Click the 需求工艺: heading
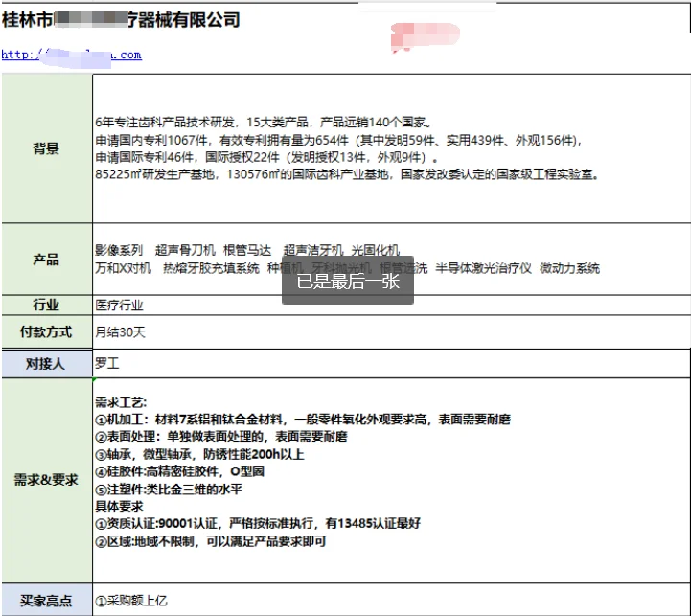Screen dimensions: 691x616 [121, 401]
